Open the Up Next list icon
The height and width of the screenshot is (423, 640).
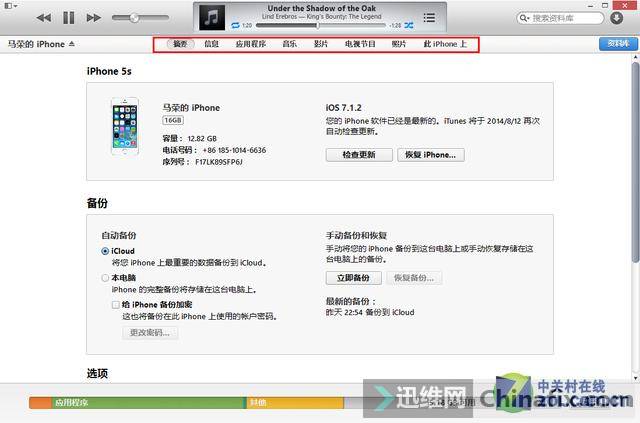coord(429,18)
